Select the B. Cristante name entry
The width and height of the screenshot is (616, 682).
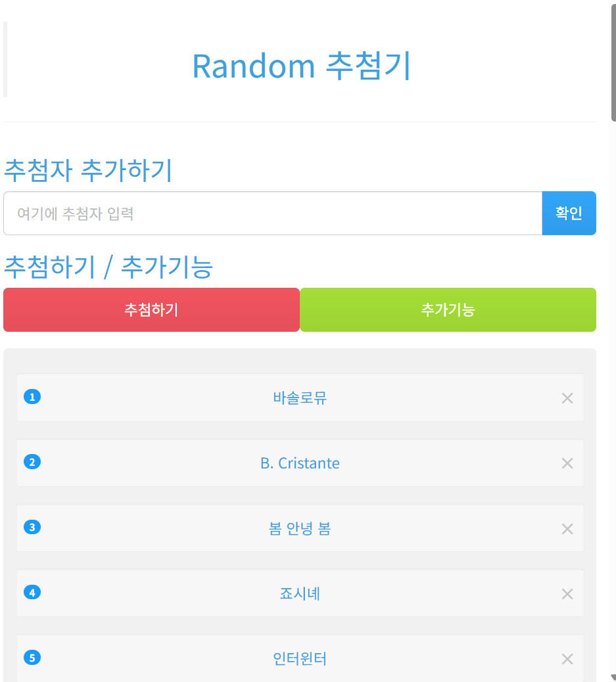(300, 463)
